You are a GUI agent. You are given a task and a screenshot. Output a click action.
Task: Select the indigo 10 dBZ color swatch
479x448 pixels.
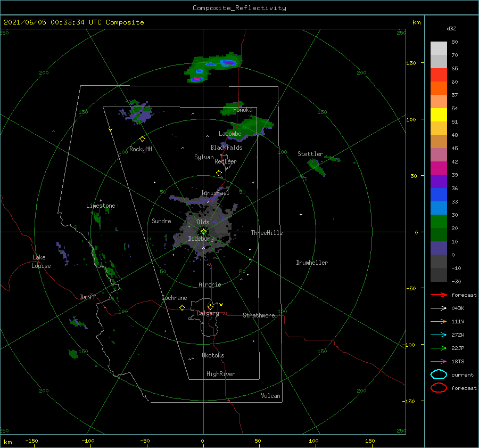click(x=439, y=248)
